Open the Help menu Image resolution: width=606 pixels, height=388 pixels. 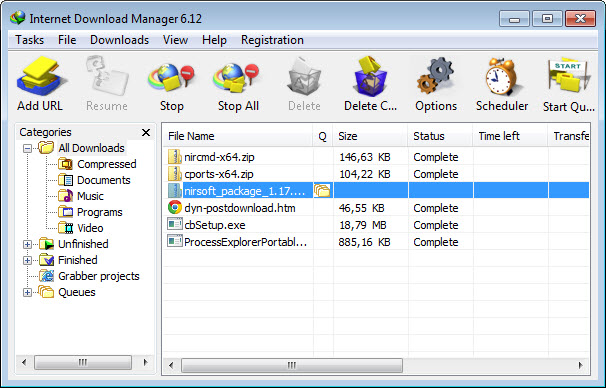[214, 40]
